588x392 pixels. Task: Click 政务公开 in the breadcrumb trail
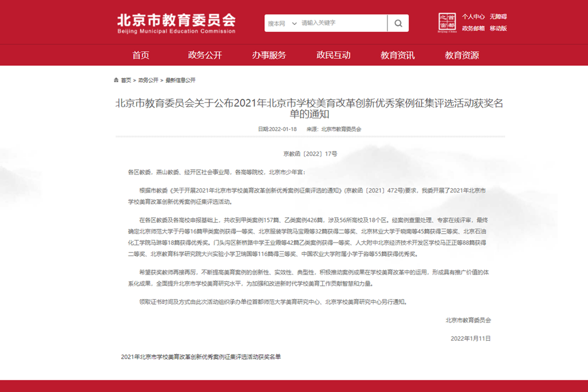coord(148,80)
